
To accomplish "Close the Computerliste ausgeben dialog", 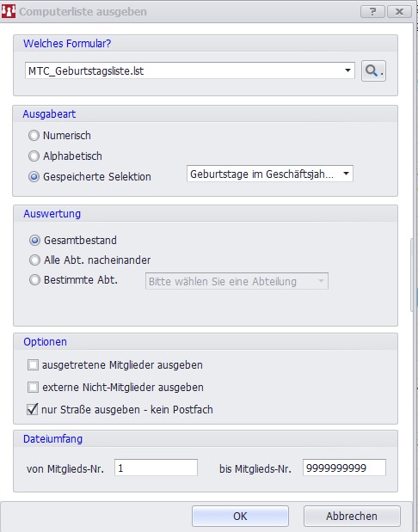I will pos(399,11).
